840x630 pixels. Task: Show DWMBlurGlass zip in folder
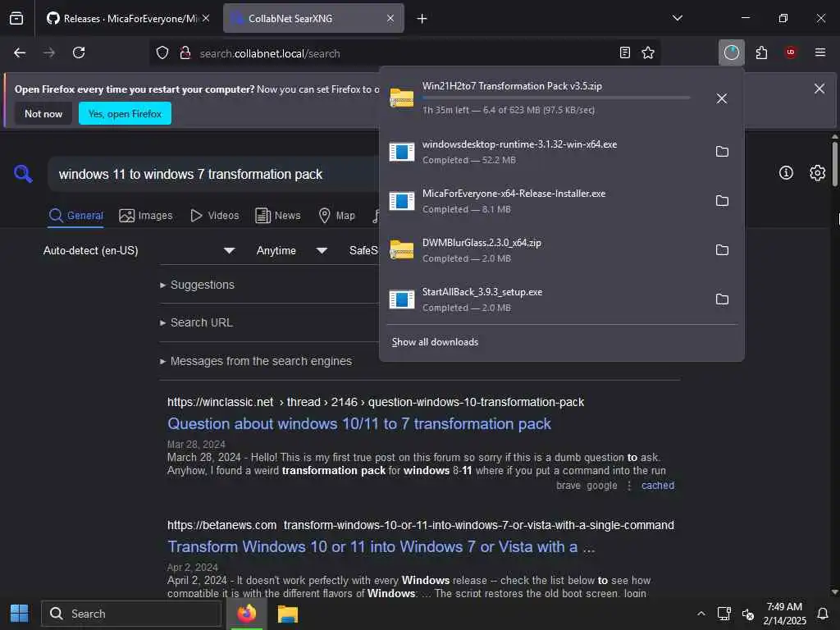click(722, 250)
